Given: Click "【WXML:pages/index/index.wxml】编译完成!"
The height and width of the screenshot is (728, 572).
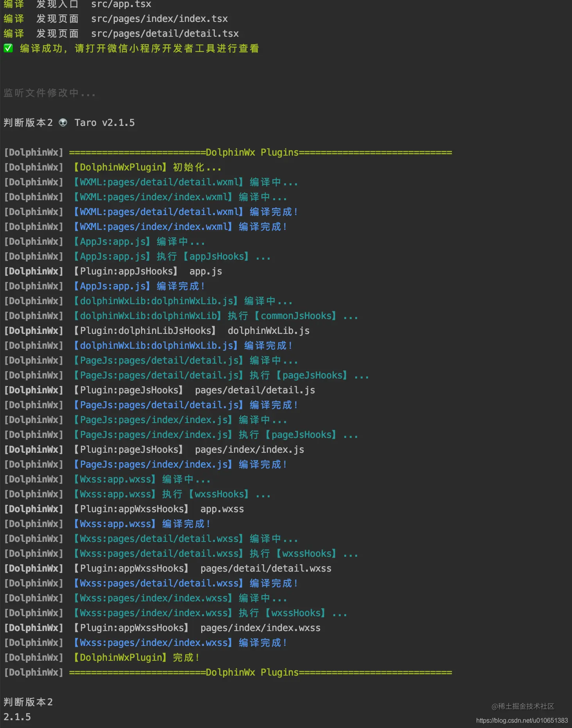Looking at the screenshot, I should [181, 227].
